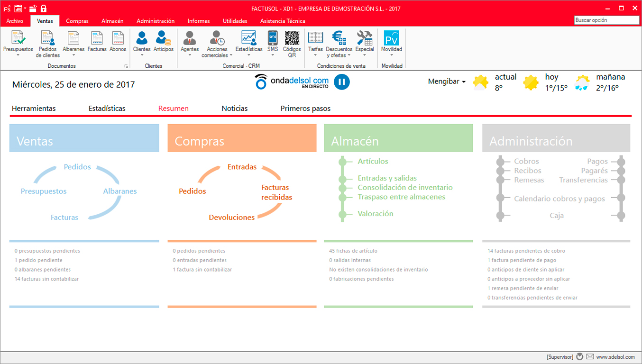Expand the Documentos group dialog launcher
The width and height of the screenshot is (642, 364).
click(x=126, y=66)
